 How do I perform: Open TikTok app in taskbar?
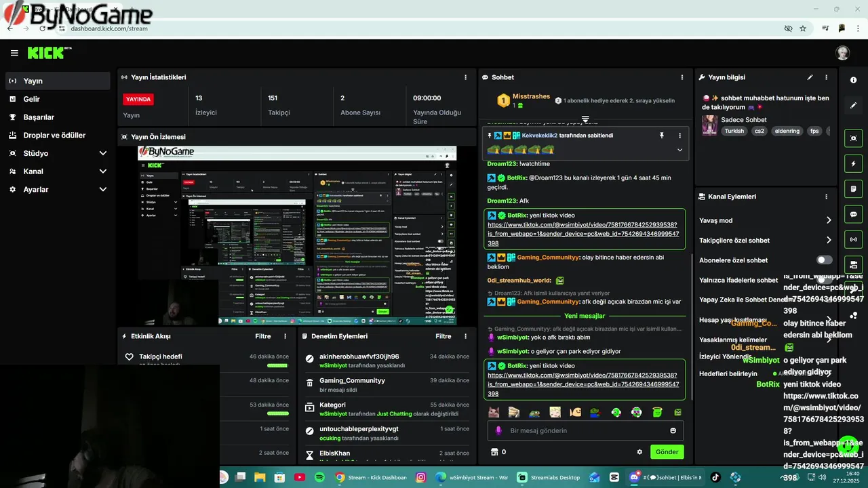pos(715,477)
